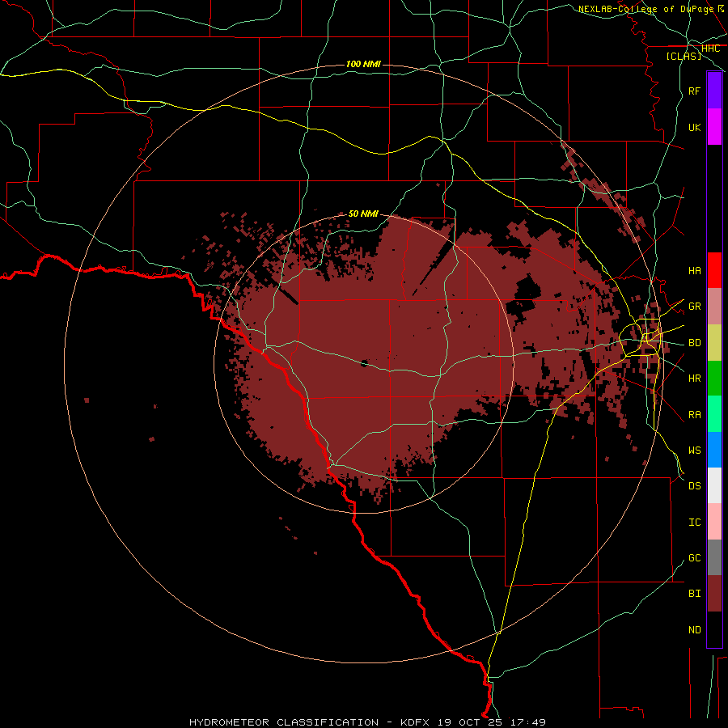Click the BD legend label
This screenshot has width=728, height=728.
pos(694,343)
